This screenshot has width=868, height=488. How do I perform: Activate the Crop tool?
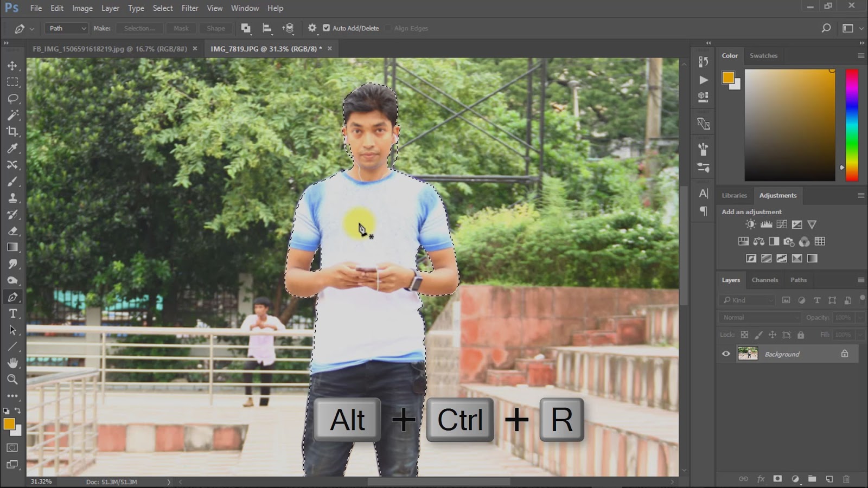pyautogui.click(x=13, y=132)
